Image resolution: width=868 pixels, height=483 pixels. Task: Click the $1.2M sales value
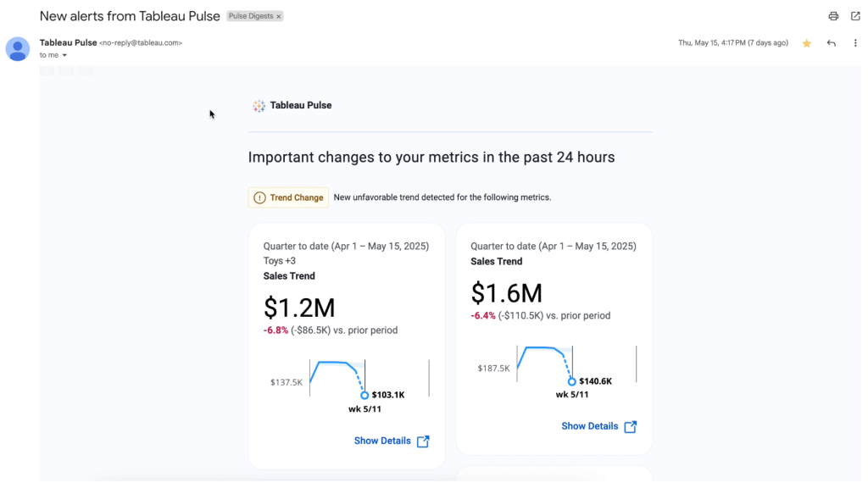[x=299, y=308]
